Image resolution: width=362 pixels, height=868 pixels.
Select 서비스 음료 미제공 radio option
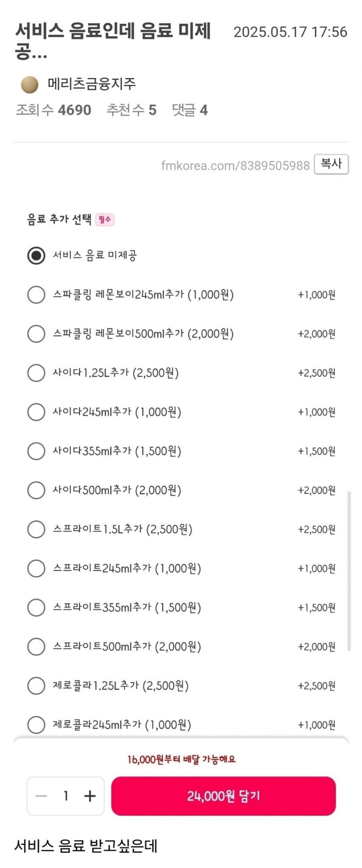(36, 255)
